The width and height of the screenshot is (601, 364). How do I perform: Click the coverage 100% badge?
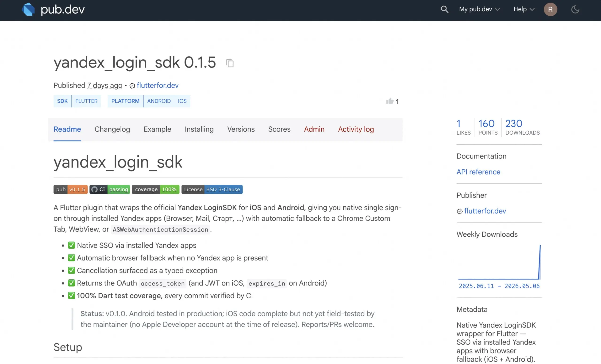pos(156,189)
